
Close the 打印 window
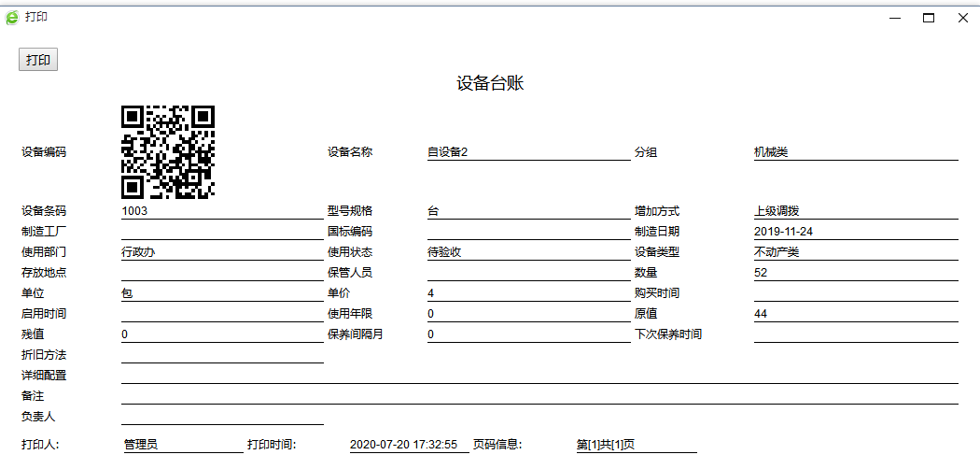point(962,18)
